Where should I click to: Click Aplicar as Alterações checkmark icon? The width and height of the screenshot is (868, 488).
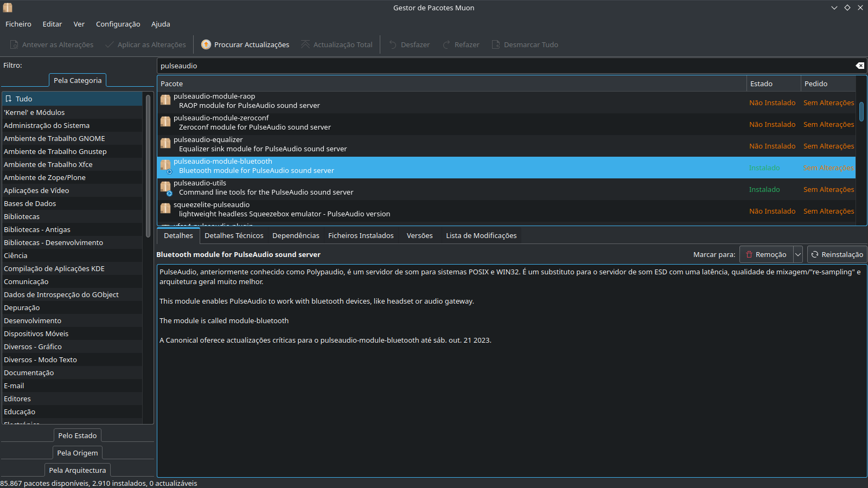pyautogui.click(x=110, y=44)
